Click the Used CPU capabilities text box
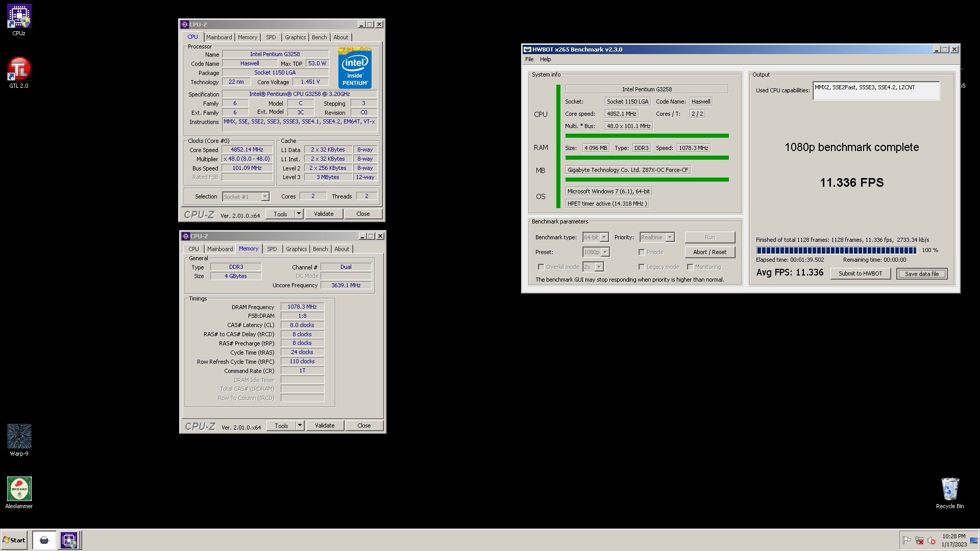The width and height of the screenshot is (980, 551). [x=876, y=91]
